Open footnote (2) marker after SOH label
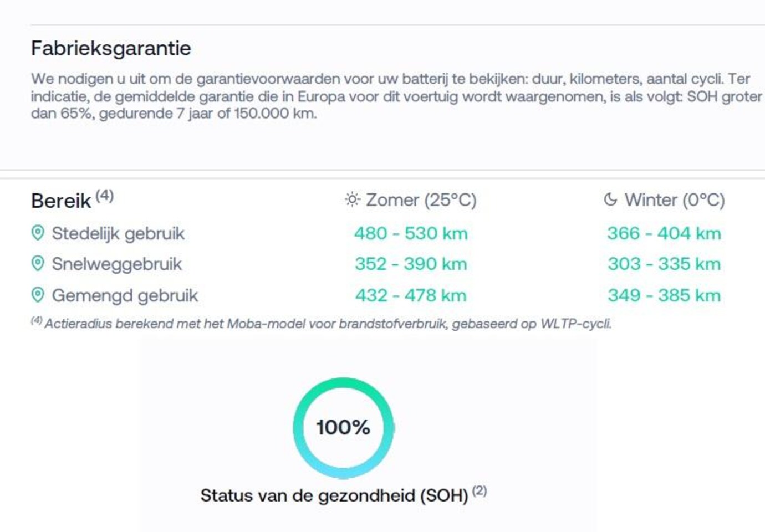The image size is (765, 532). 480,490
